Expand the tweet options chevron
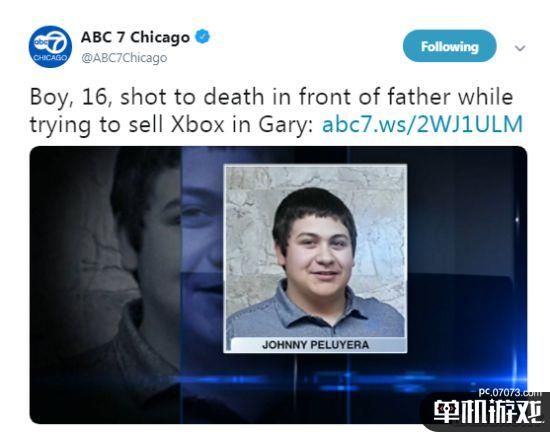Viewport: 550px width, 432px height. 520,47
